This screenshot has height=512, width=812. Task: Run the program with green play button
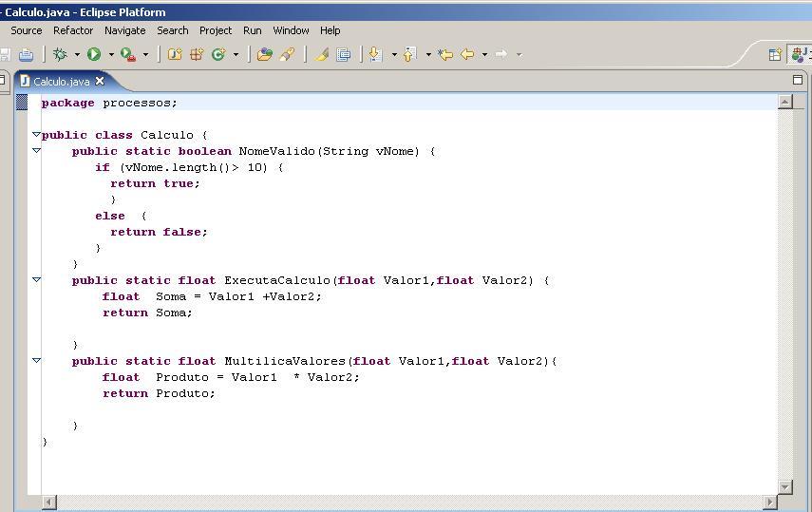point(94,54)
